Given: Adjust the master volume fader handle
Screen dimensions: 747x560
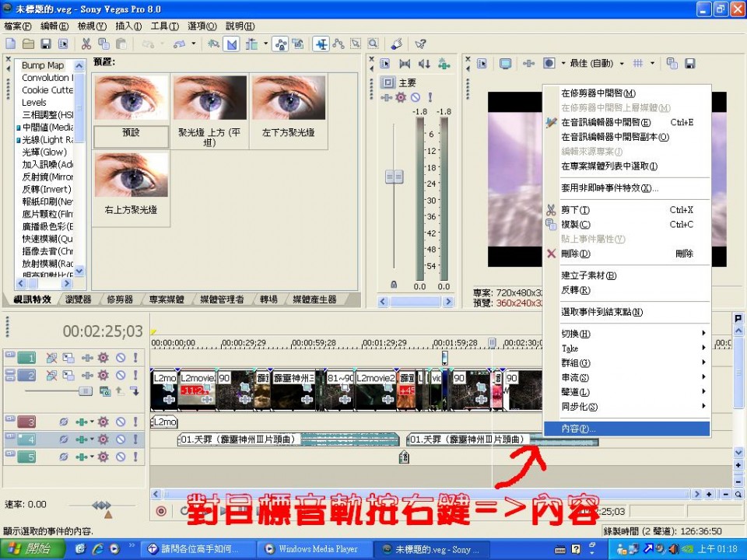Looking at the screenshot, I should (x=394, y=177).
